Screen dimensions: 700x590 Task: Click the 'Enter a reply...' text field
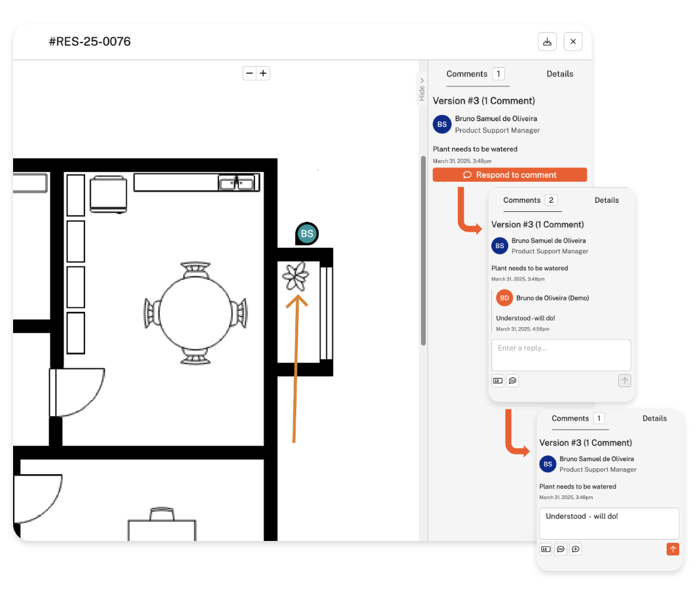[561, 355]
